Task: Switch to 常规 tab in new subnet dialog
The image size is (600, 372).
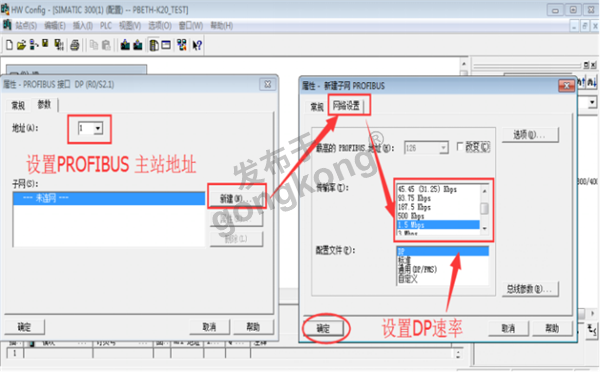Action: pos(316,107)
